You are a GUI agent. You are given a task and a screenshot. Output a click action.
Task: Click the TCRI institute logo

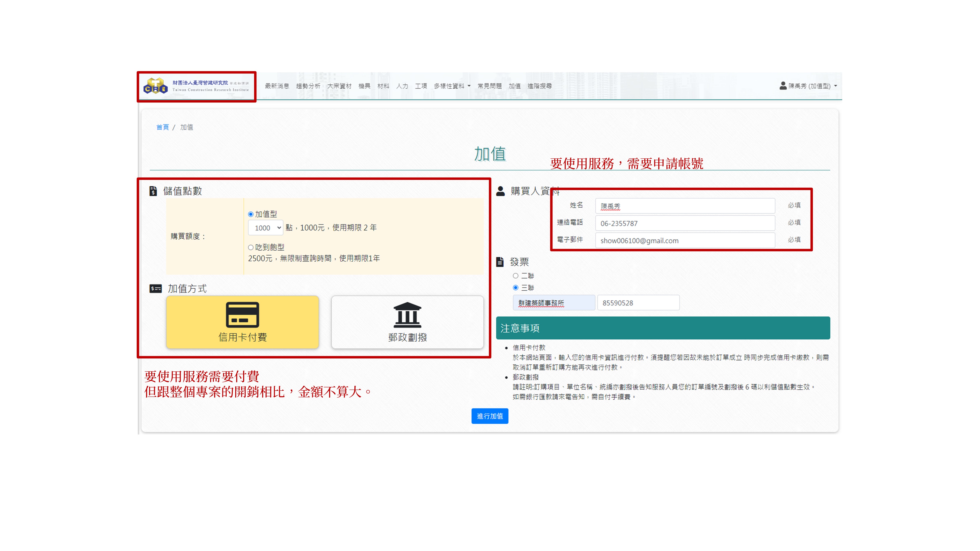(155, 86)
